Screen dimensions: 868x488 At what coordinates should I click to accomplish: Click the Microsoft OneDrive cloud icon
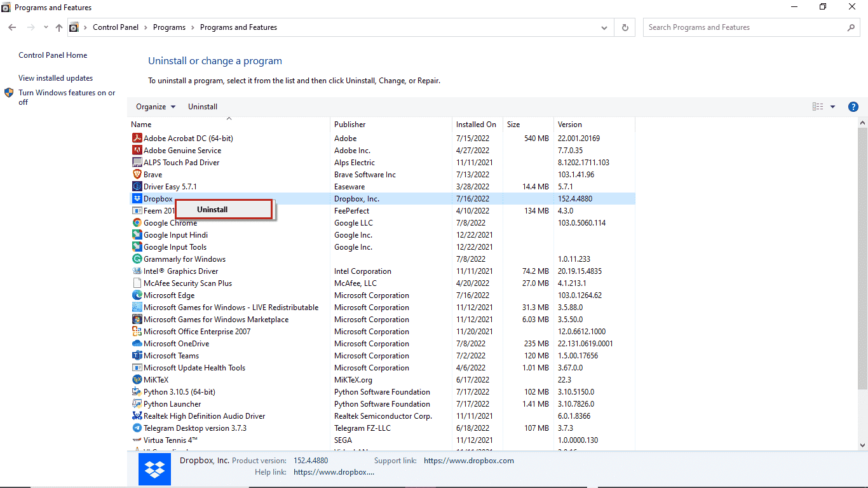tap(137, 343)
